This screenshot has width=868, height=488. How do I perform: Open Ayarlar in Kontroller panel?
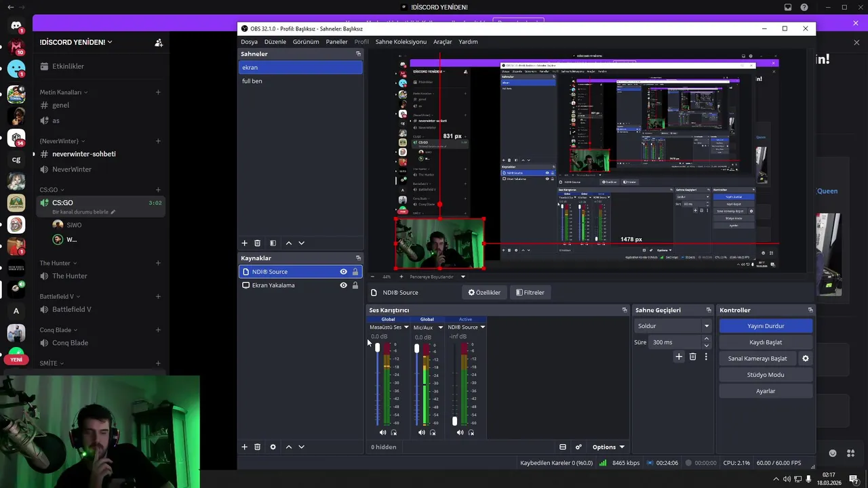click(x=766, y=391)
